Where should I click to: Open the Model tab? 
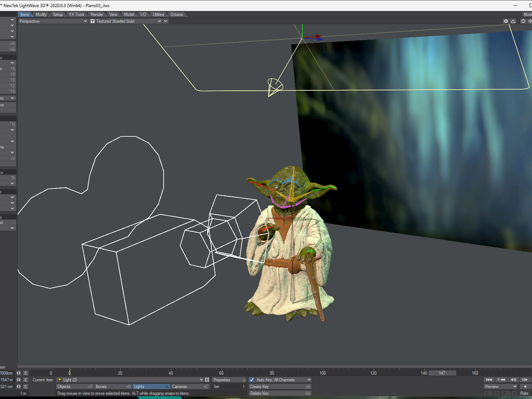129,15
